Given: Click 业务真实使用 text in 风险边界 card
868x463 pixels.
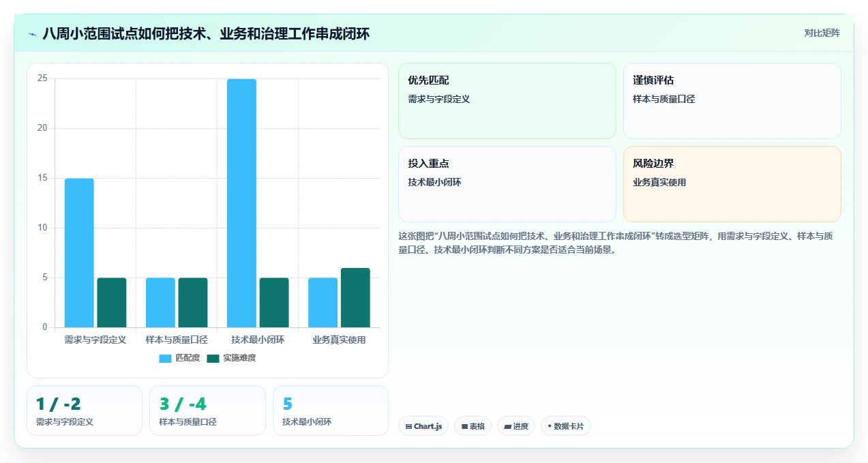Looking at the screenshot, I should pyautogui.click(x=659, y=182).
